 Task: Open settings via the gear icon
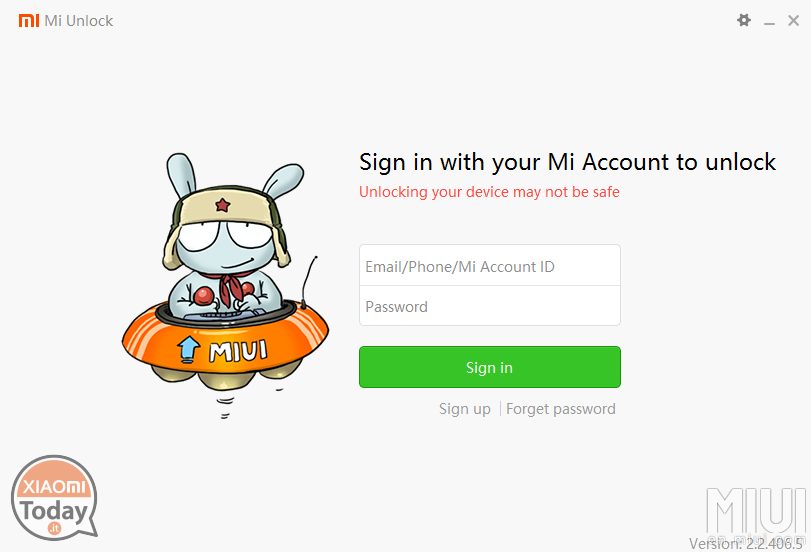pos(744,21)
